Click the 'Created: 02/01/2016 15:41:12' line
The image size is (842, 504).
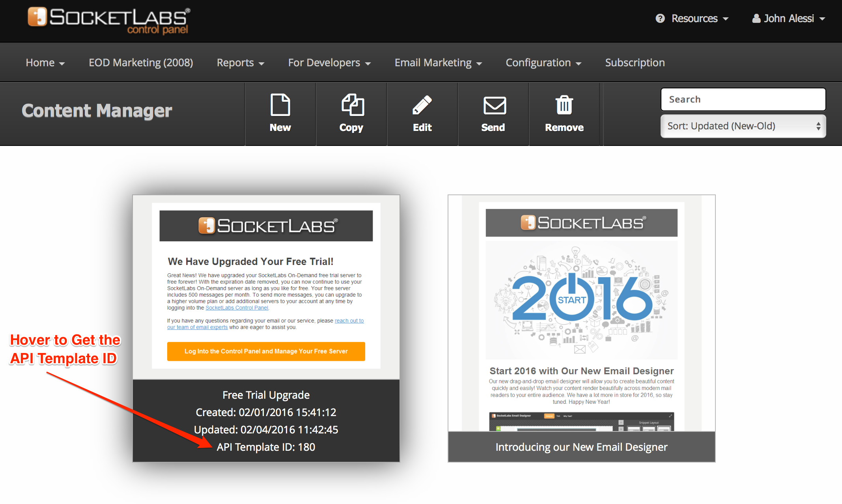point(266,412)
